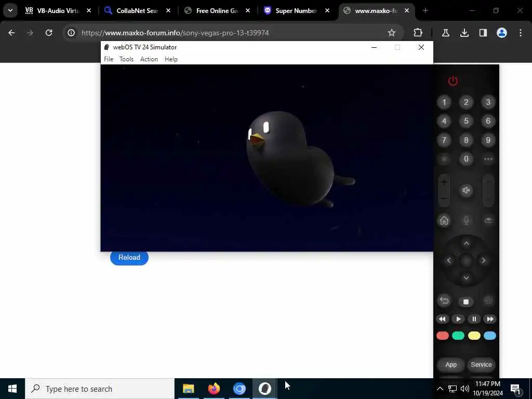Tap number 9 on the remote

(x=488, y=140)
